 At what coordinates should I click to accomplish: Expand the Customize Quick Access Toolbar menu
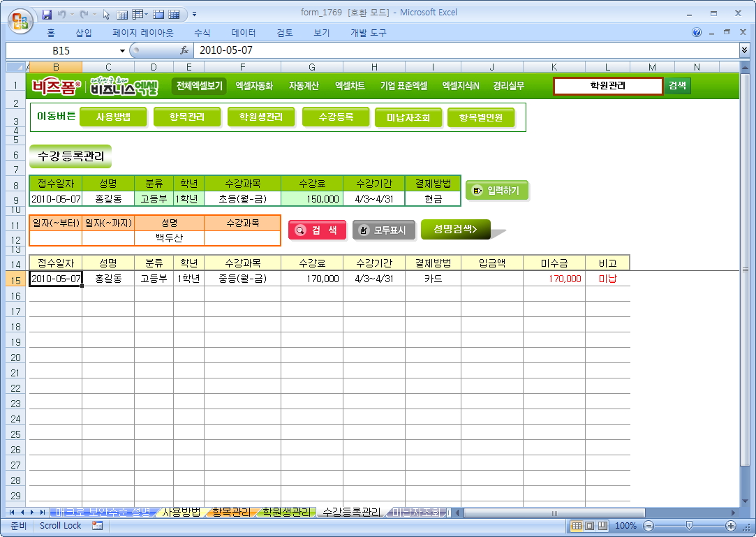point(194,13)
